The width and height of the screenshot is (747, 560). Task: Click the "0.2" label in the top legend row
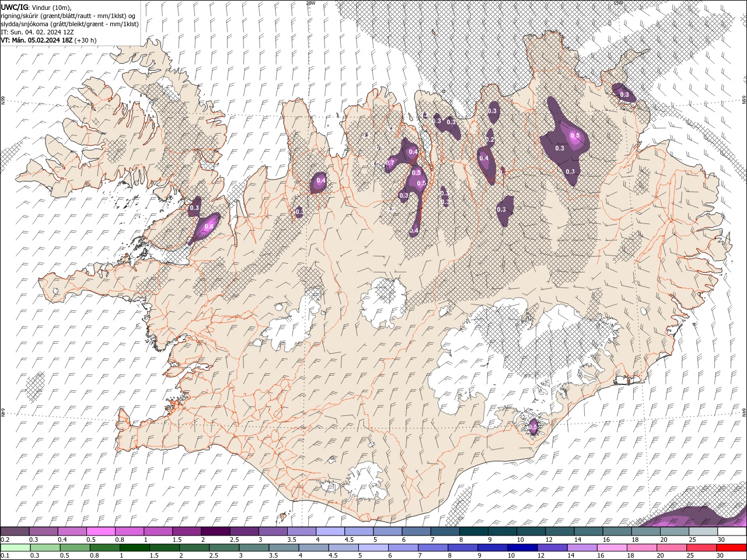pyautogui.click(x=5, y=540)
